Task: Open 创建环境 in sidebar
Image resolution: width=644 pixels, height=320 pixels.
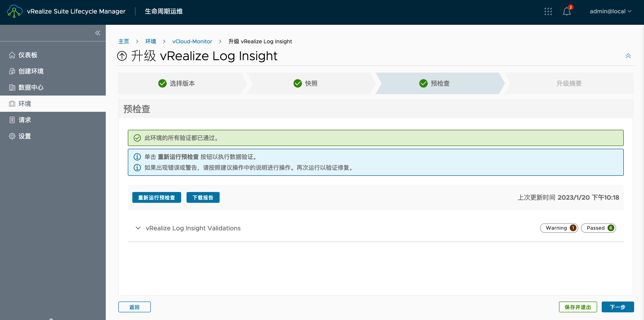Action: [x=53, y=71]
